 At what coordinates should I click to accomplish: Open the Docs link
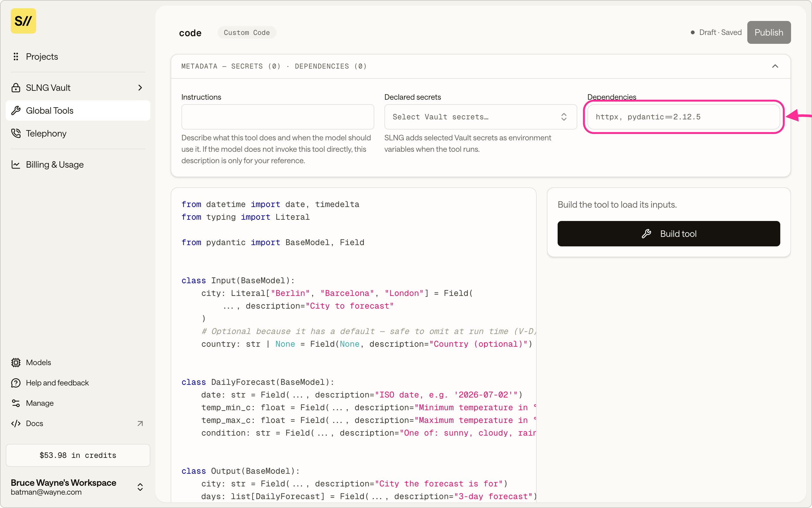pos(78,423)
